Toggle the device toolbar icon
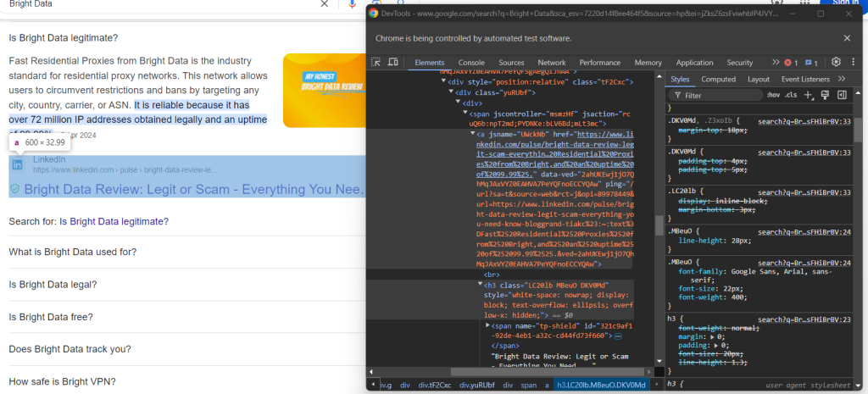 coord(392,63)
